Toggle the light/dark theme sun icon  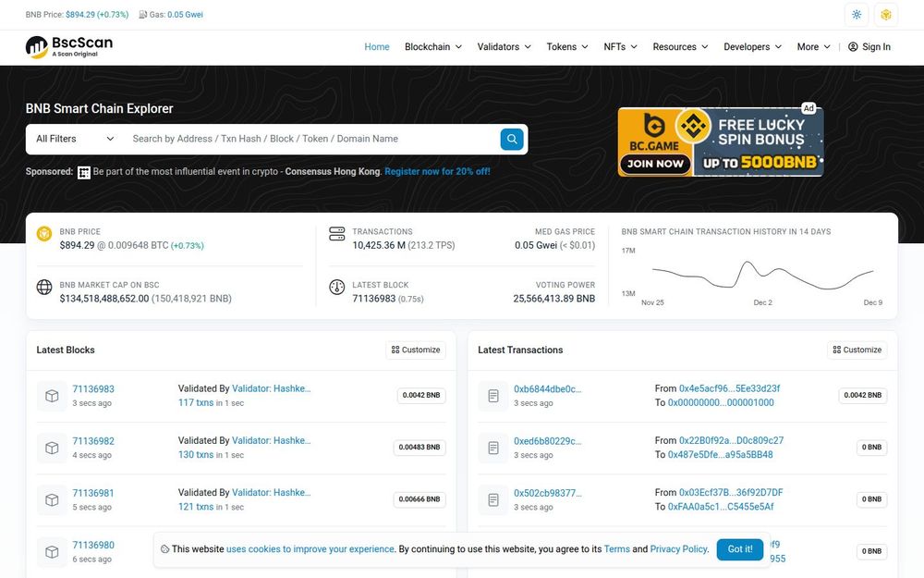(x=857, y=15)
